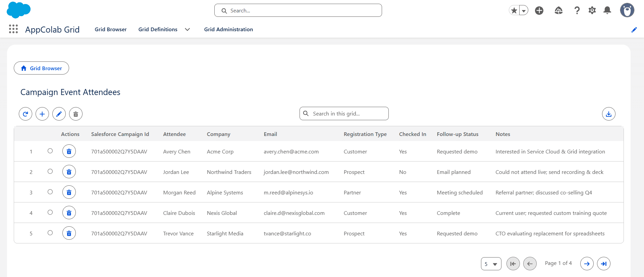644x277 pixels.
Task: Expand the Grid Definitions chevron menu
Action: pos(187,30)
